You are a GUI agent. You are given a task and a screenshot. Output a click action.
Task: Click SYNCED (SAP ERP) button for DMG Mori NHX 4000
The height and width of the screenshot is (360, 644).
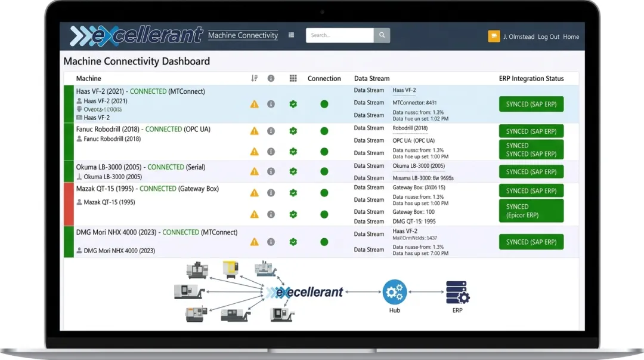pyautogui.click(x=531, y=242)
